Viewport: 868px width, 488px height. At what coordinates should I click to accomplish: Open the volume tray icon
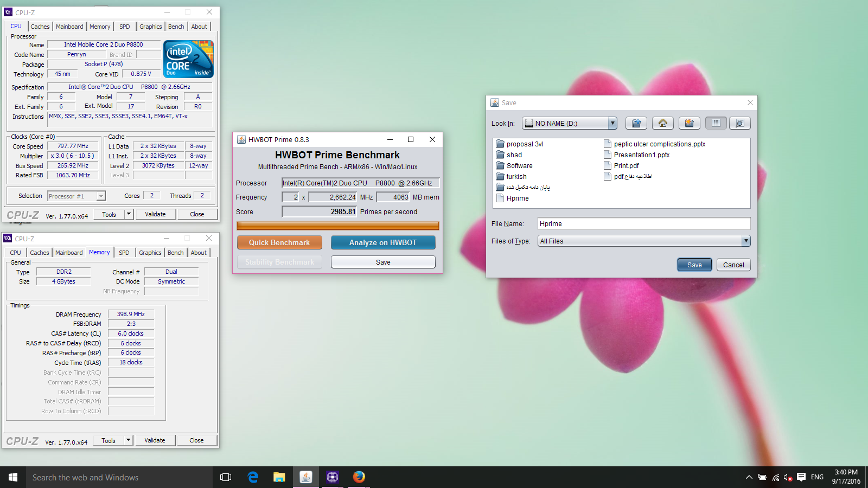(x=788, y=477)
